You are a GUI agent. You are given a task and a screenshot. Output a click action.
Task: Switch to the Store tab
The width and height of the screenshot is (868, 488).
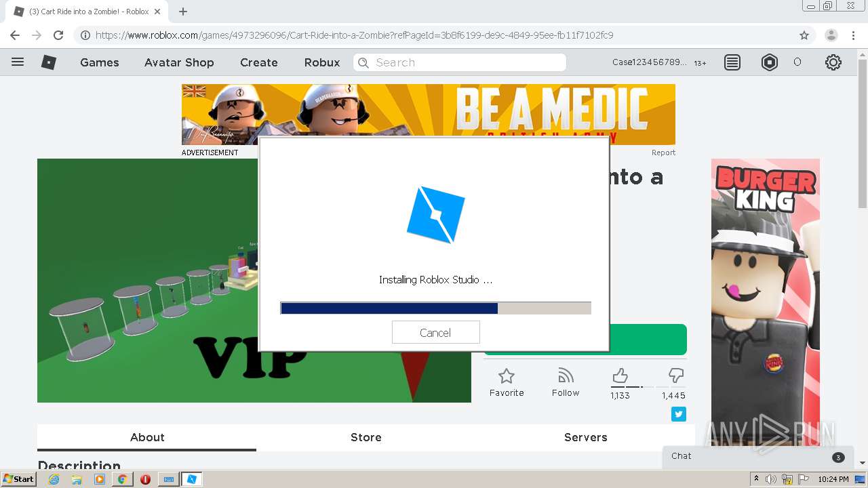click(x=366, y=437)
